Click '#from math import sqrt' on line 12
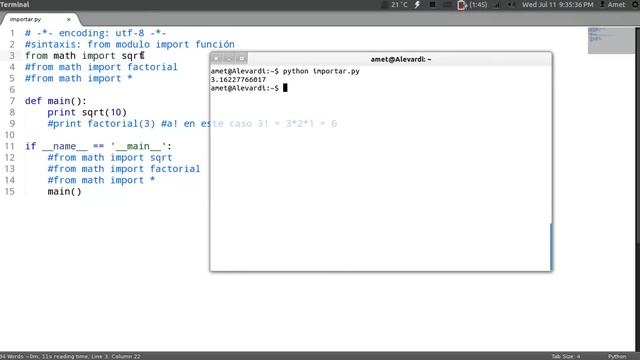 (x=110, y=158)
